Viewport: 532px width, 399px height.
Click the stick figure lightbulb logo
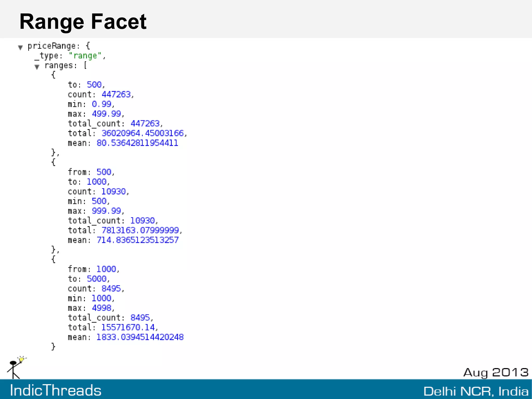pyautogui.click(x=16, y=368)
